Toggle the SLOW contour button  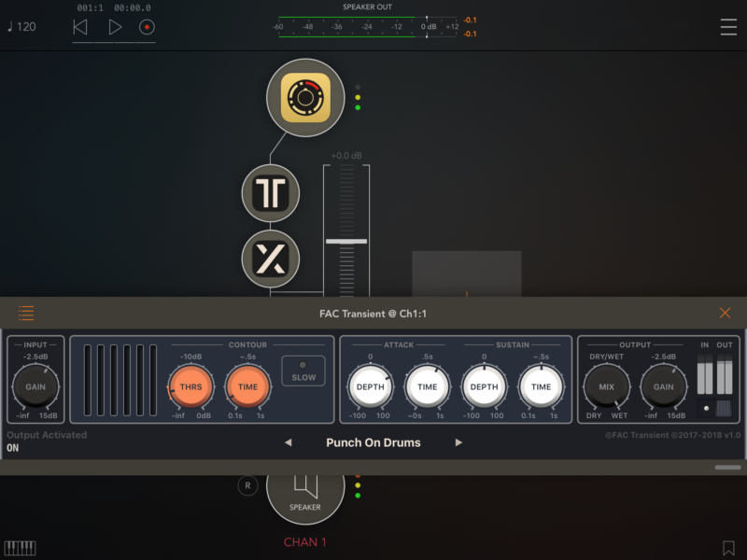(x=303, y=371)
